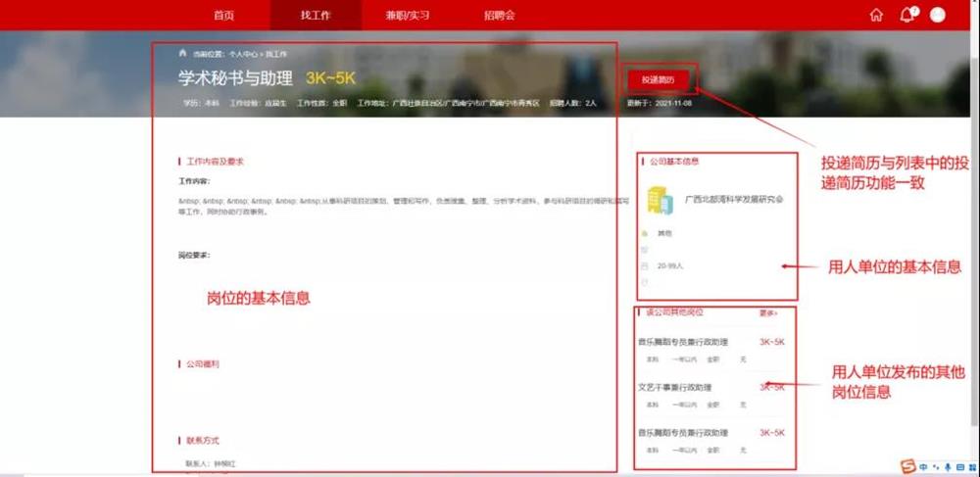
Task: Click the user avatar icon
Action: point(938,15)
